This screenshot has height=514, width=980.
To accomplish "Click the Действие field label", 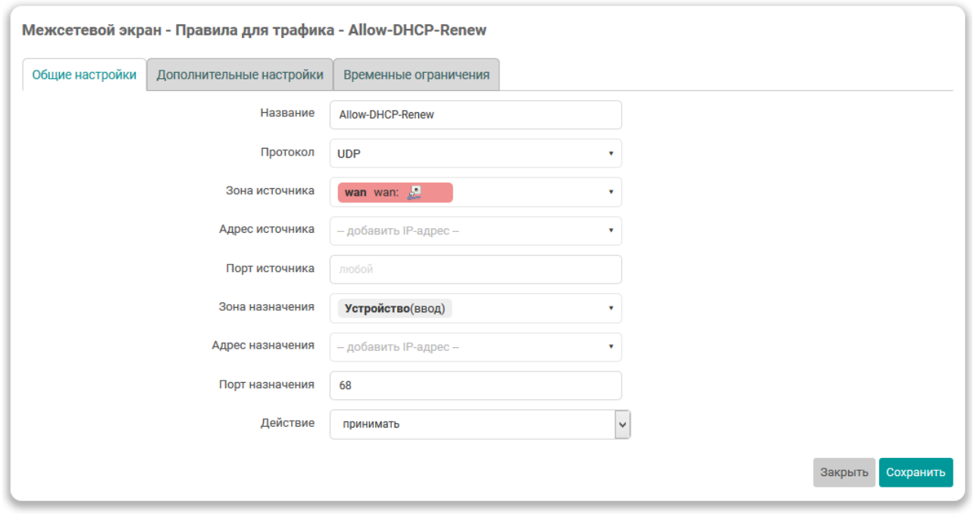I will 286,423.
